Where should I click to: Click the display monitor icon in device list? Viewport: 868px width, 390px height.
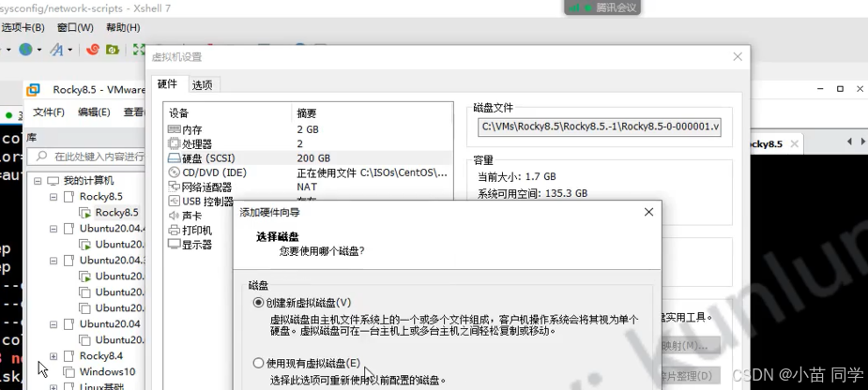pos(174,244)
